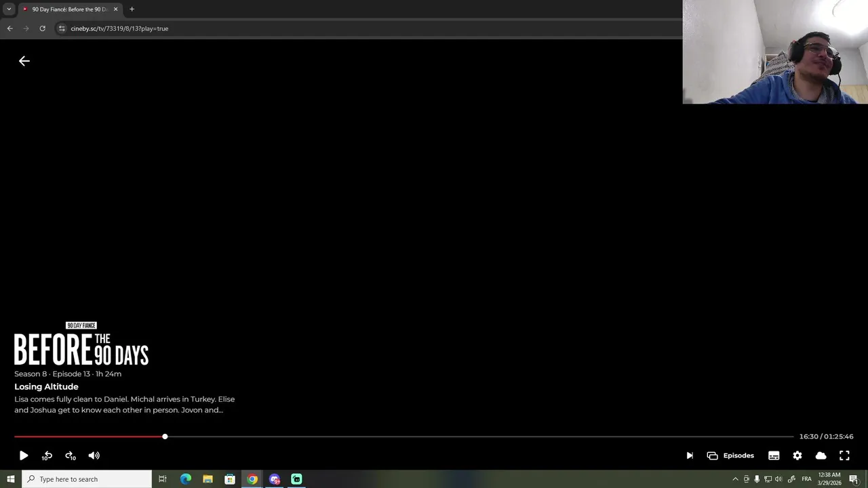
Task: Open Task View on the taskbar
Action: [163, 479]
